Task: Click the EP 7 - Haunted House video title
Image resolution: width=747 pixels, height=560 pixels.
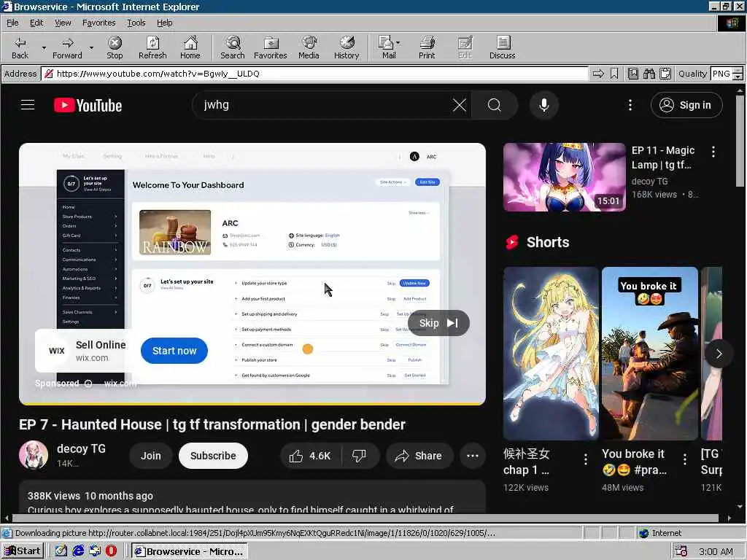Action: (212, 424)
